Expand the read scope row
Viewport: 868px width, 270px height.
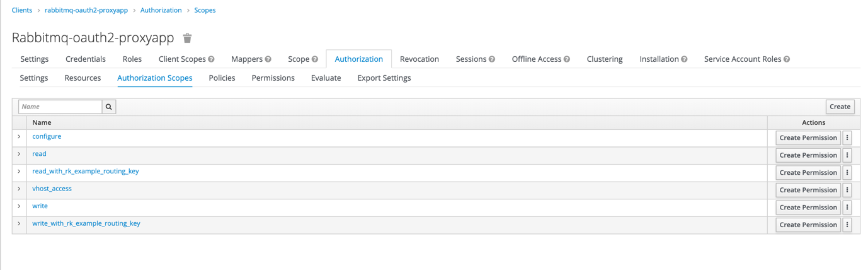click(x=19, y=154)
